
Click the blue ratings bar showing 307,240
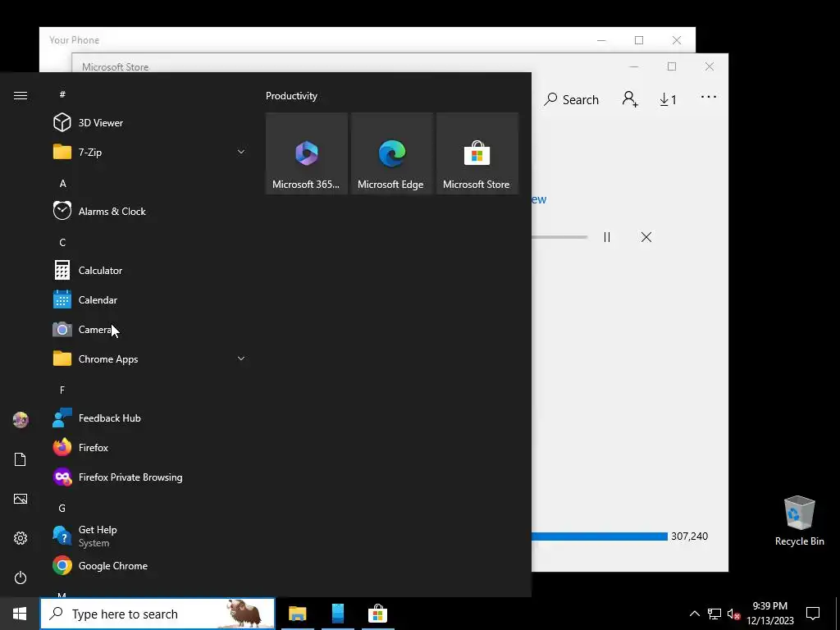pyautogui.click(x=600, y=536)
